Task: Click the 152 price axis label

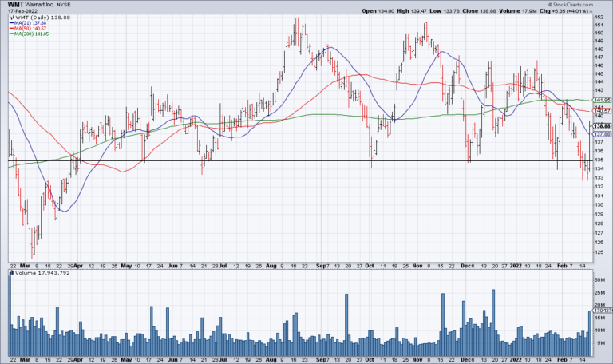Action: pyautogui.click(x=599, y=18)
